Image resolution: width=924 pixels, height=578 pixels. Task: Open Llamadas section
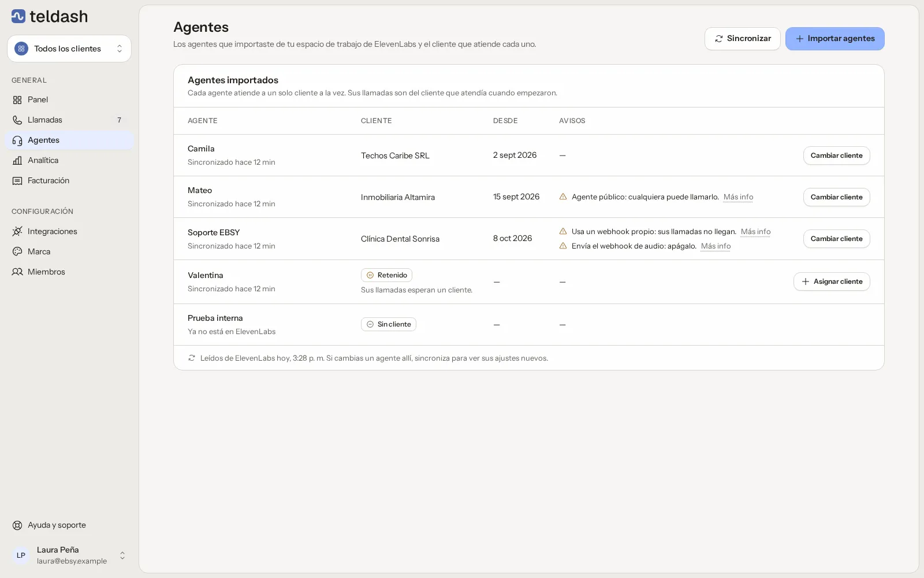pyautogui.click(x=69, y=120)
